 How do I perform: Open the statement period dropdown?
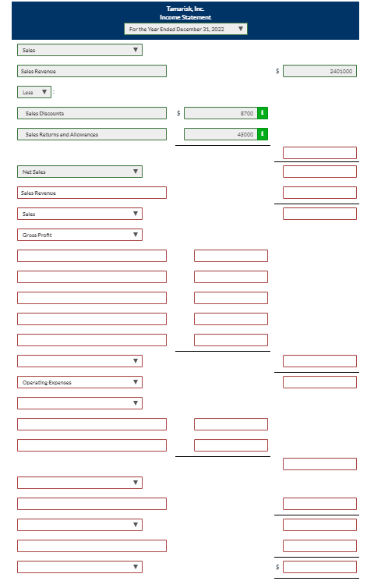coord(185,29)
